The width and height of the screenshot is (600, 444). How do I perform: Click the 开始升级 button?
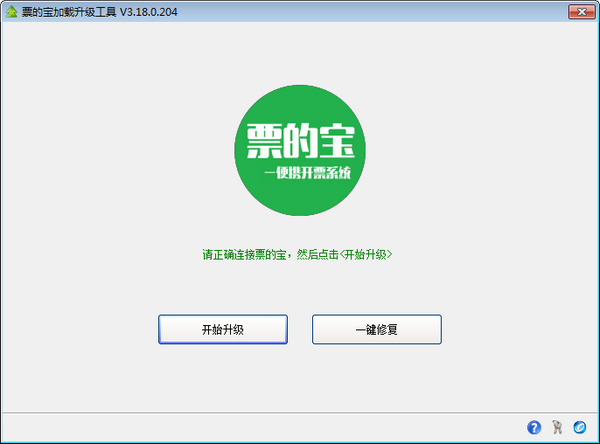click(x=223, y=329)
